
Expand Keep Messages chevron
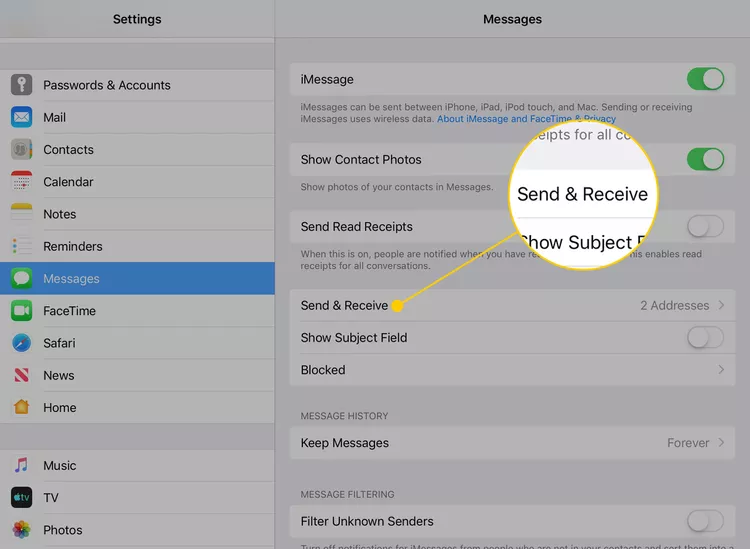point(721,443)
